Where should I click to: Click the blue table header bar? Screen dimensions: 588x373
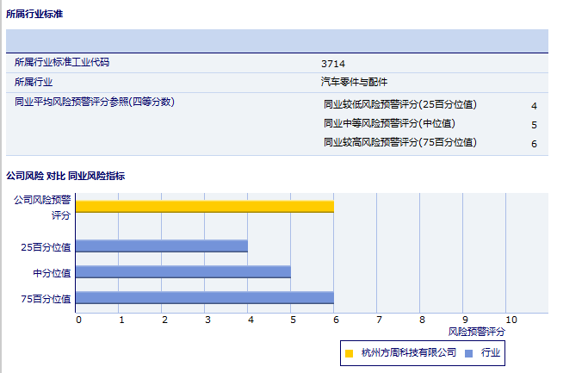tap(277, 40)
